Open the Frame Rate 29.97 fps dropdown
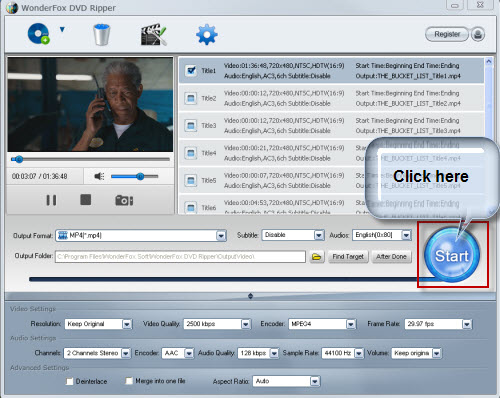Viewport: 500px width, 398px height. point(467,324)
